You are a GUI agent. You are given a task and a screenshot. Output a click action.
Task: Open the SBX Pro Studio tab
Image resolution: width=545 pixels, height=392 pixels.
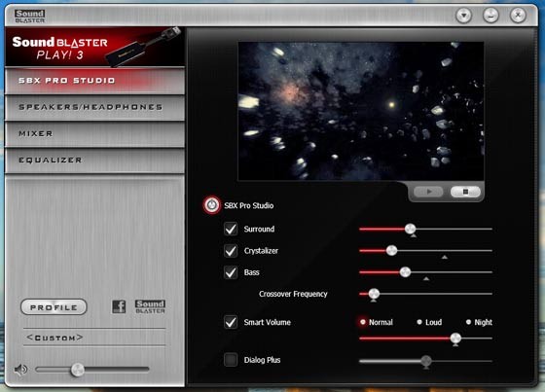pyautogui.click(x=95, y=81)
